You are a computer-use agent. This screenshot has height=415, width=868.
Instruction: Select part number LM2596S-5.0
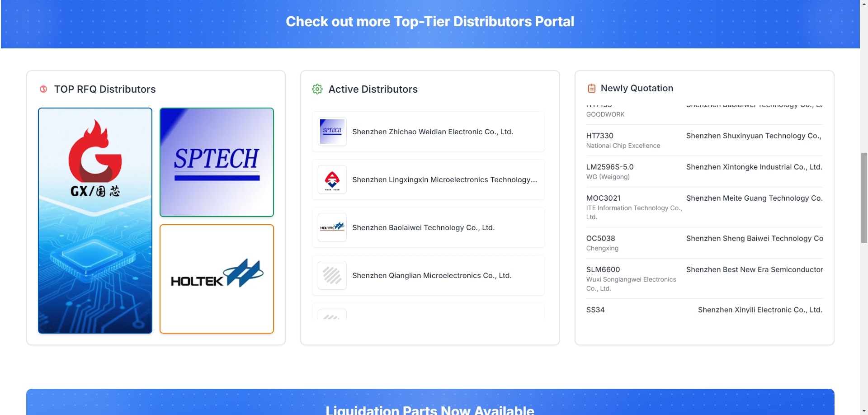pos(610,167)
